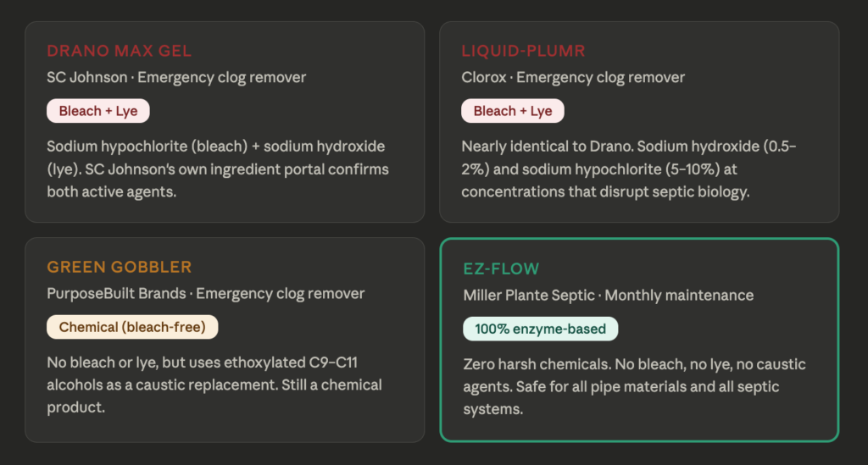Click the SC Johnson brand name
The width and height of the screenshot is (868, 465).
click(x=86, y=77)
